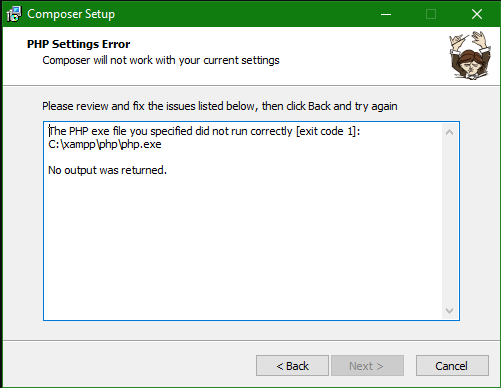Click the greyed-out maximize window button

point(431,14)
